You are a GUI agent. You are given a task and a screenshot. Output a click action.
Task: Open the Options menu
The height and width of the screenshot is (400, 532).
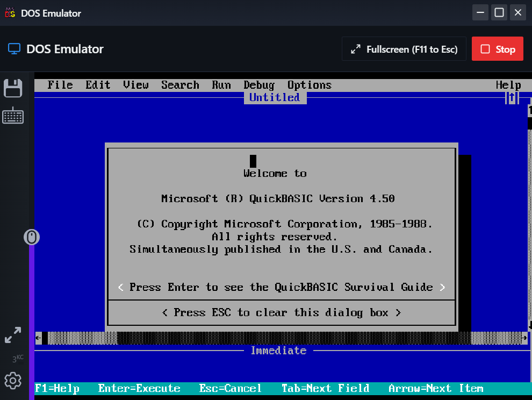(x=310, y=85)
